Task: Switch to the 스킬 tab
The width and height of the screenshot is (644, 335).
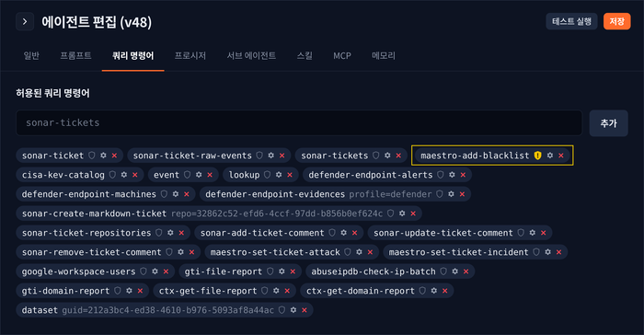Action: (305, 55)
